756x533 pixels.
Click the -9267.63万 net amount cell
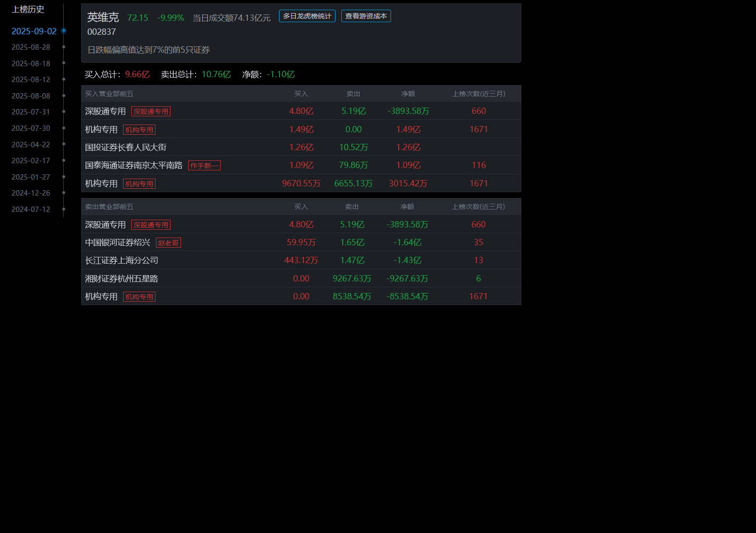407,279
